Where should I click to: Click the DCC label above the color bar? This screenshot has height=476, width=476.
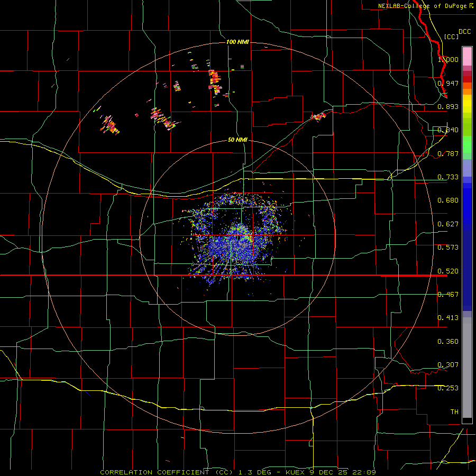465,32
